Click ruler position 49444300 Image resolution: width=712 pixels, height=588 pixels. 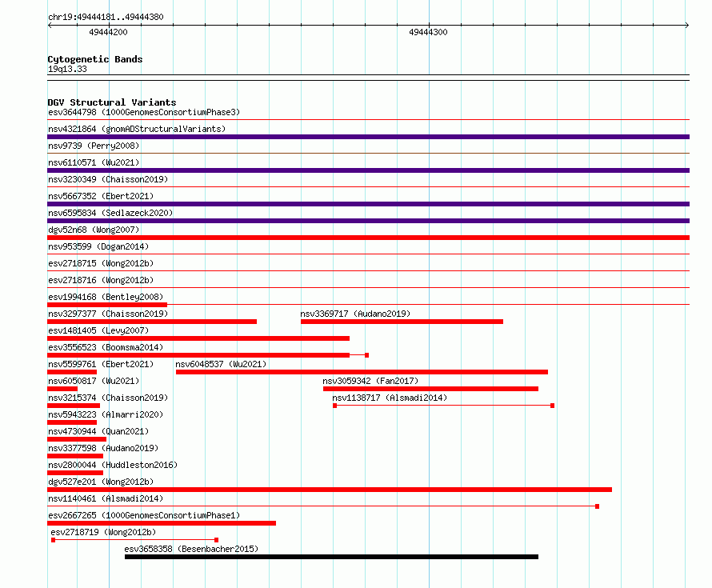point(428,32)
